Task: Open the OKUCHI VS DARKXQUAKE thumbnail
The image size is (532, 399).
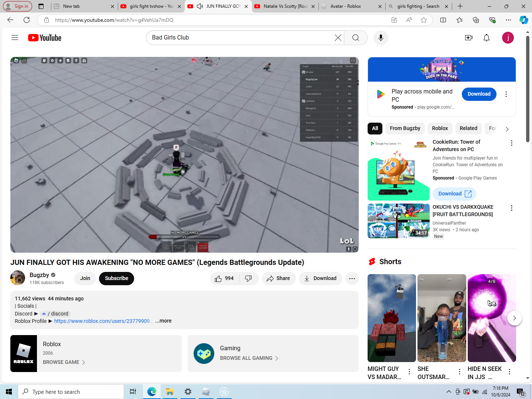Action: [399, 221]
